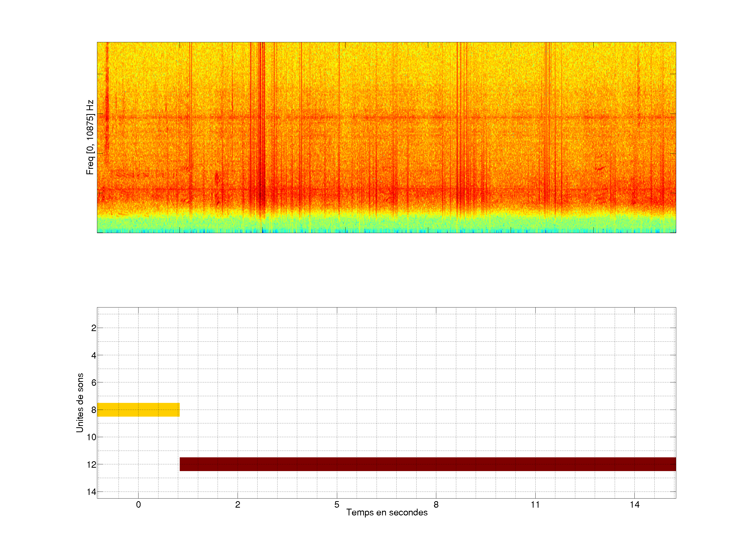This screenshot has width=747, height=560.
Task: Click x-axis tick label 11
Action: pos(535,505)
